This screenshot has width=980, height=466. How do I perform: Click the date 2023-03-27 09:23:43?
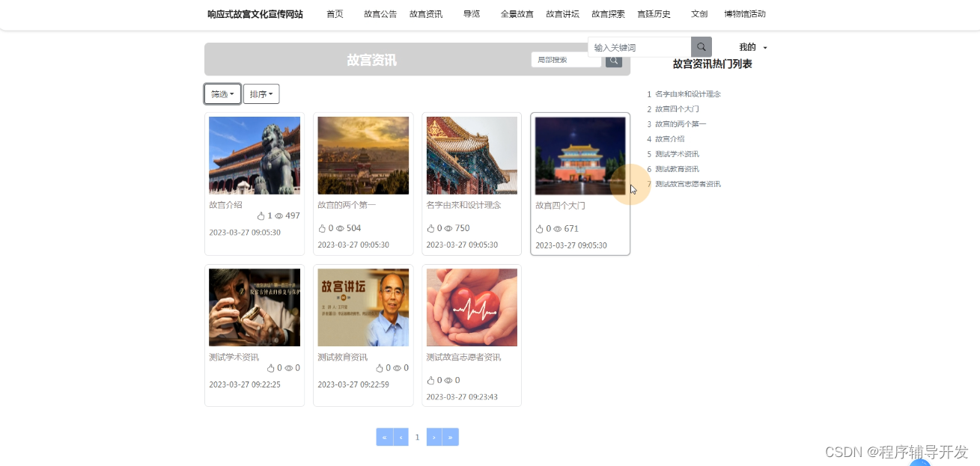pyautogui.click(x=462, y=397)
